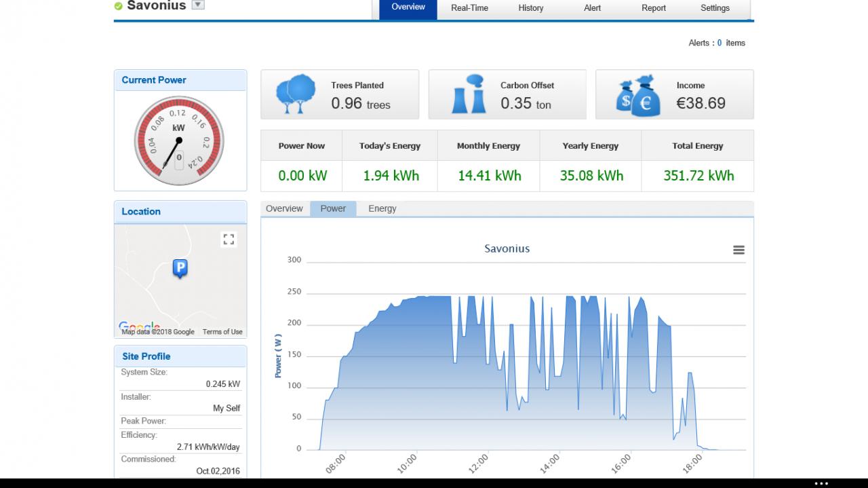Open the Settings tab
Viewport: 868px width, 488px height.
click(715, 8)
